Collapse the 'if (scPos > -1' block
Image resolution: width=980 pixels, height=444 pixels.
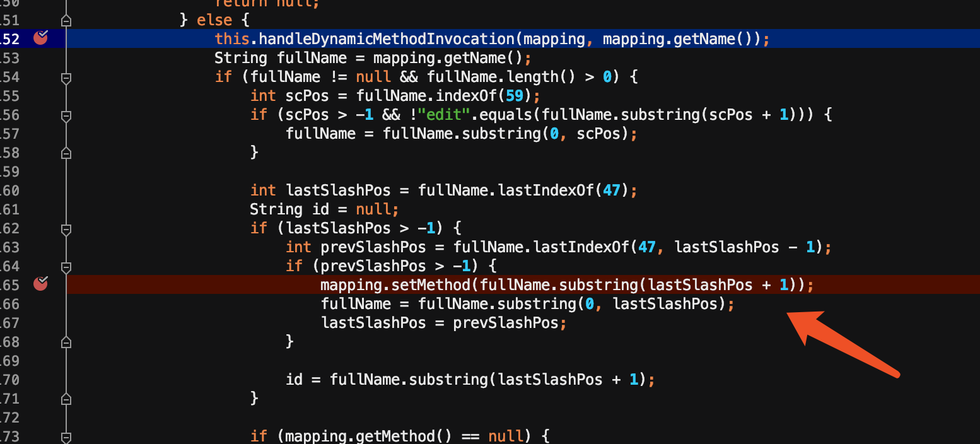coord(66,115)
